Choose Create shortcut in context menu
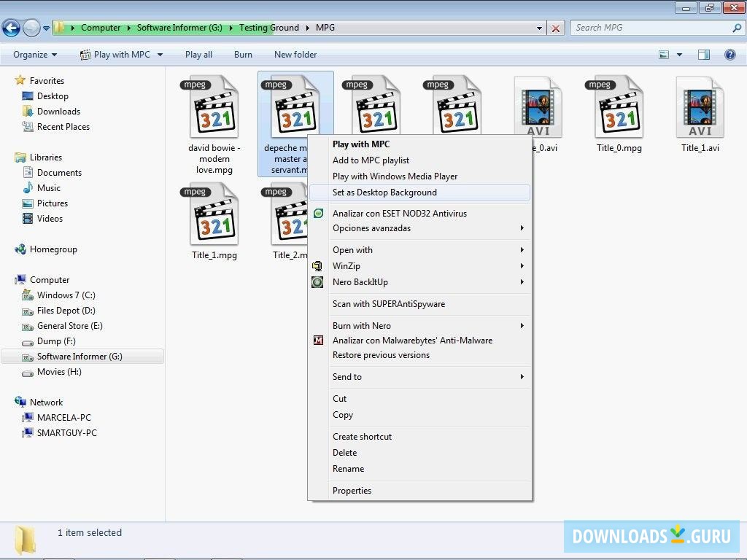This screenshot has height=560, width=747. [419, 437]
